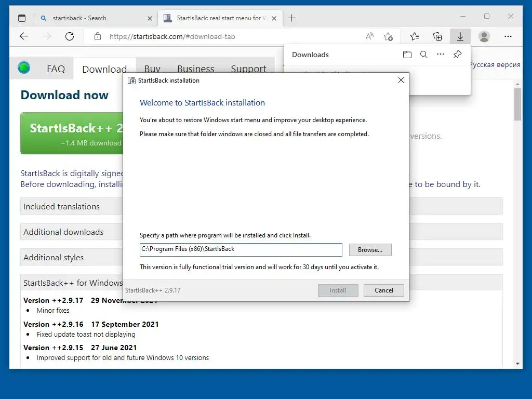The image size is (532, 399).
Task: Click the Install button in the dialog
Action: [x=338, y=290]
